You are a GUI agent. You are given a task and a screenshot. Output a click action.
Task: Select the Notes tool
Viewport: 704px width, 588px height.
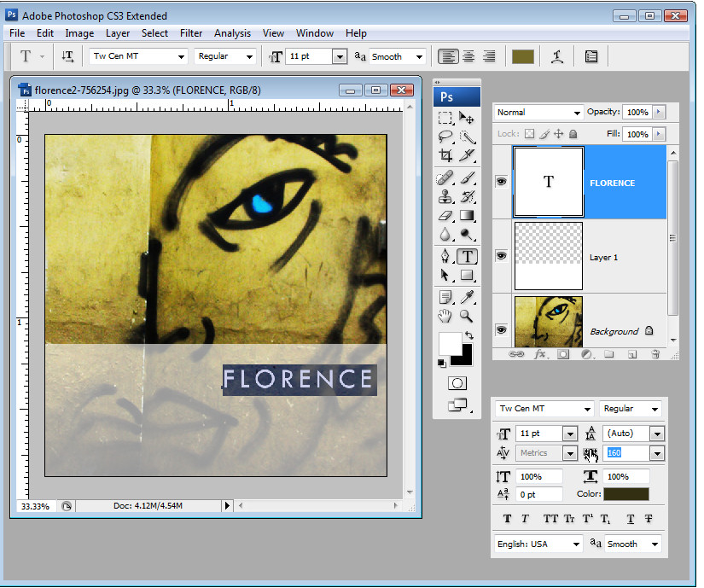(x=445, y=297)
